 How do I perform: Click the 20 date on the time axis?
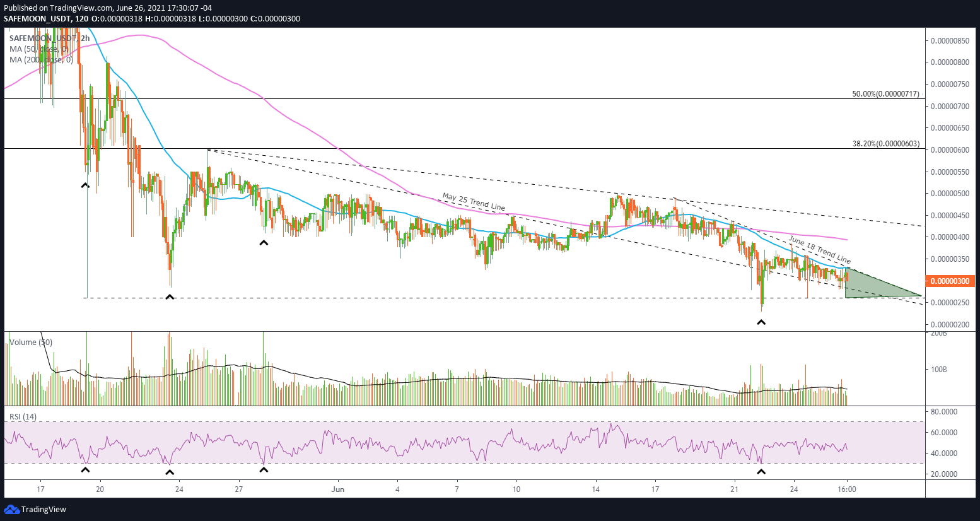tap(100, 489)
